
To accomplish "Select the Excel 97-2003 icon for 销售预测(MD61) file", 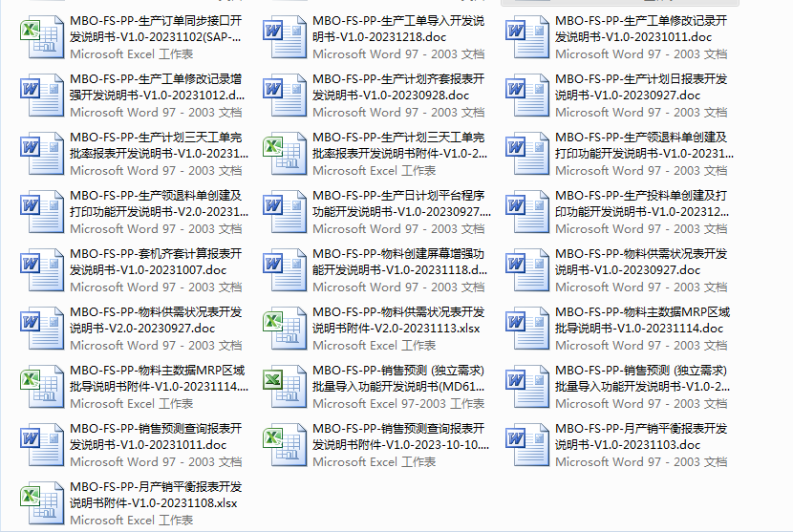I will pos(283,386).
